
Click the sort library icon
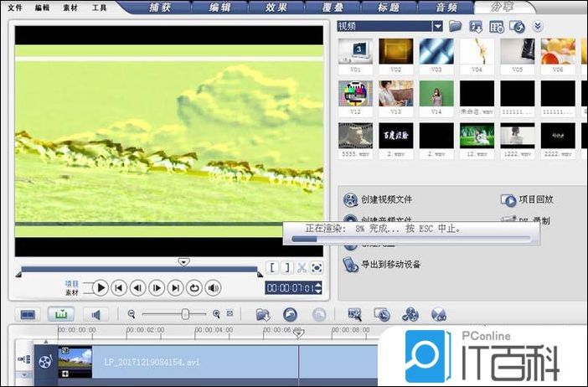476,27
